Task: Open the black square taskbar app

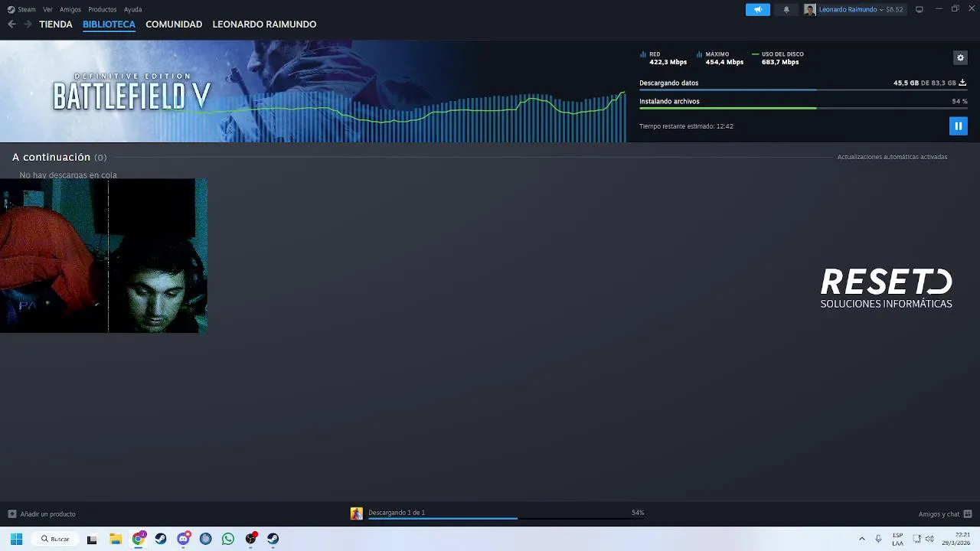Action: [x=92, y=539]
